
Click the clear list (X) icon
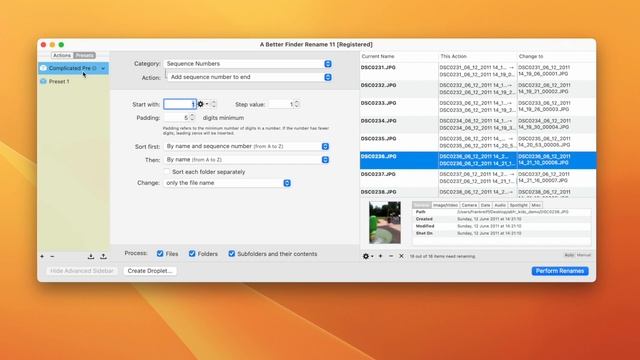pos(401,256)
